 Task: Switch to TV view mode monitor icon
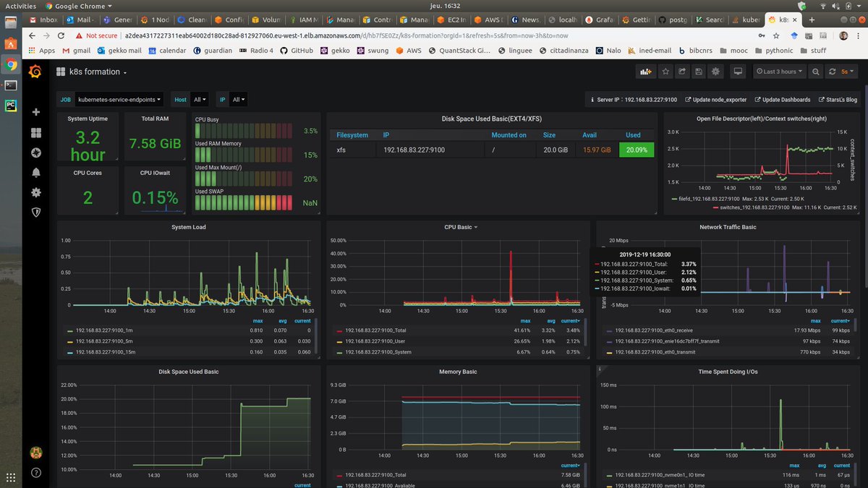pos(738,72)
